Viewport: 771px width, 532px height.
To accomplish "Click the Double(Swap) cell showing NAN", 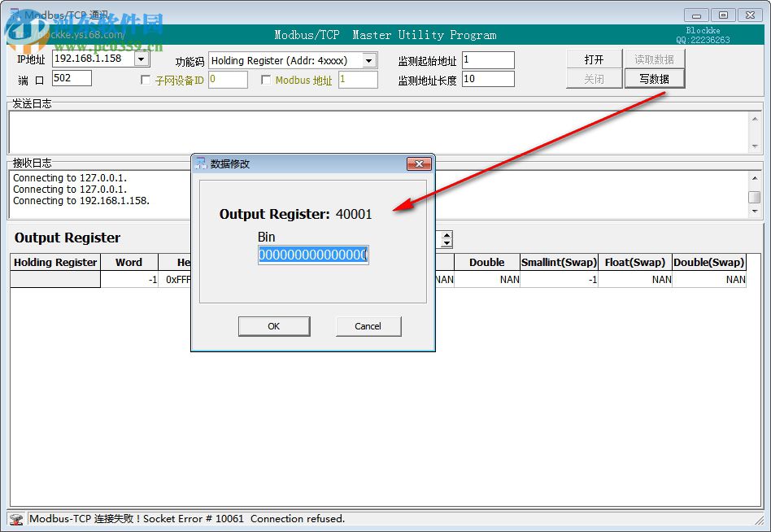I will [709, 279].
